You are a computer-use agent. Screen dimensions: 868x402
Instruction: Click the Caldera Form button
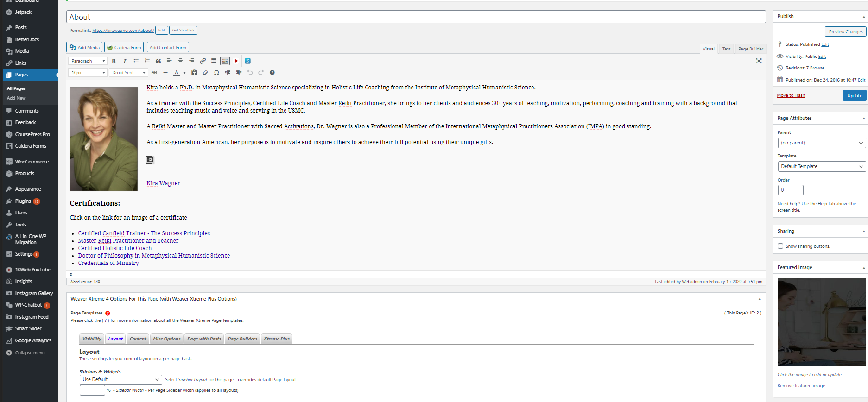pyautogui.click(x=124, y=47)
